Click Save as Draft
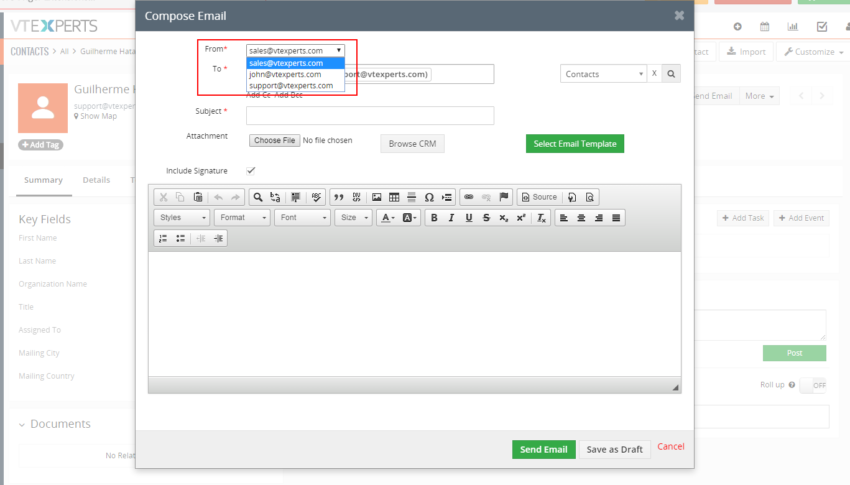This screenshot has height=485, width=850. pos(614,449)
